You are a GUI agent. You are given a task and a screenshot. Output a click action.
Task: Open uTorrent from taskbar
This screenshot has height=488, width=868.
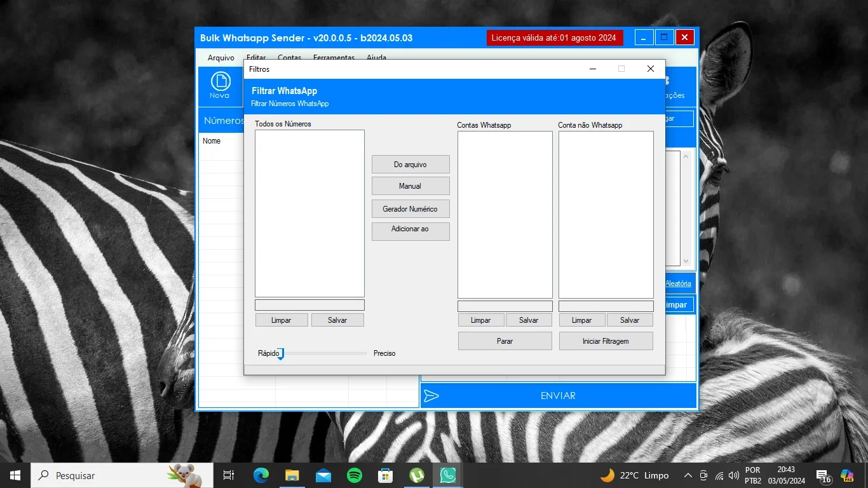[417, 475]
